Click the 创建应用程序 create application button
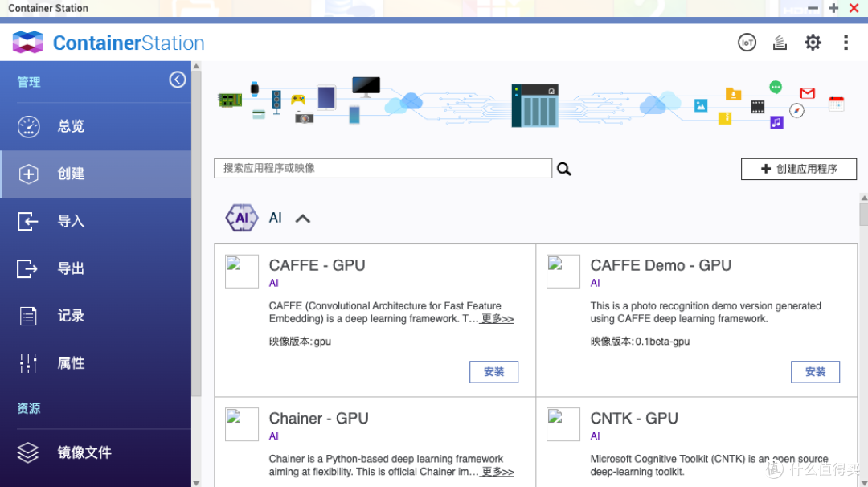The image size is (868, 487). (799, 169)
